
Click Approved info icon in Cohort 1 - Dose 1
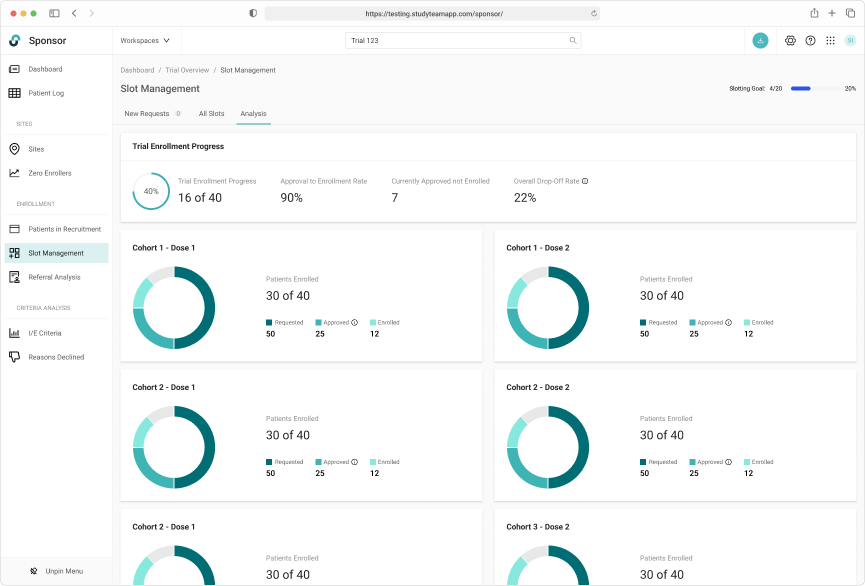click(x=355, y=322)
